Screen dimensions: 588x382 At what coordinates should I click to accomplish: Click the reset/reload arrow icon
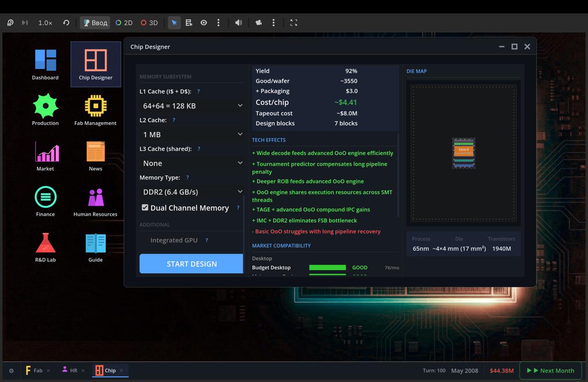coord(66,22)
